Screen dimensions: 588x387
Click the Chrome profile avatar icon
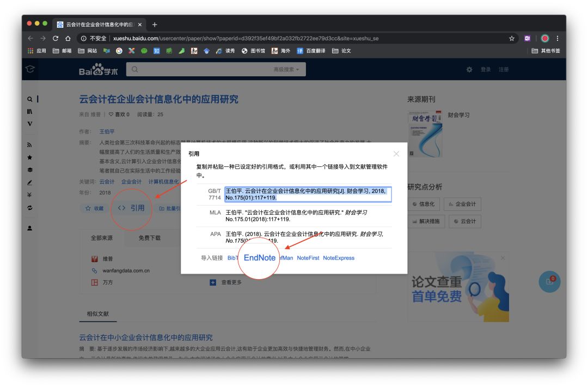coord(545,38)
